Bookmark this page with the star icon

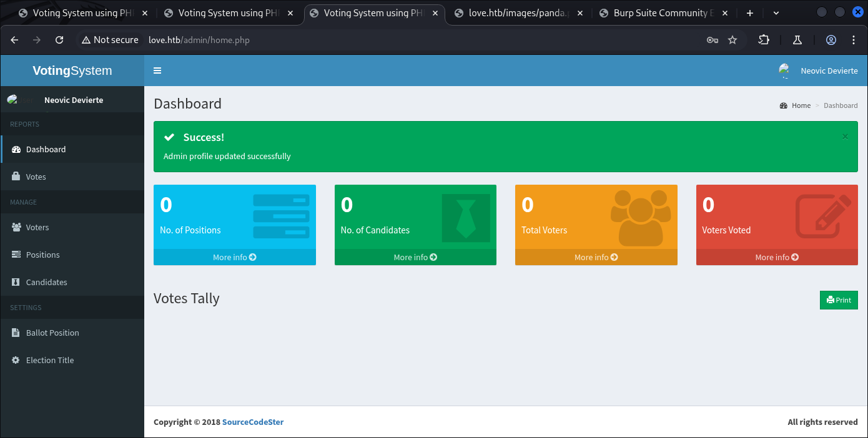coord(732,40)
